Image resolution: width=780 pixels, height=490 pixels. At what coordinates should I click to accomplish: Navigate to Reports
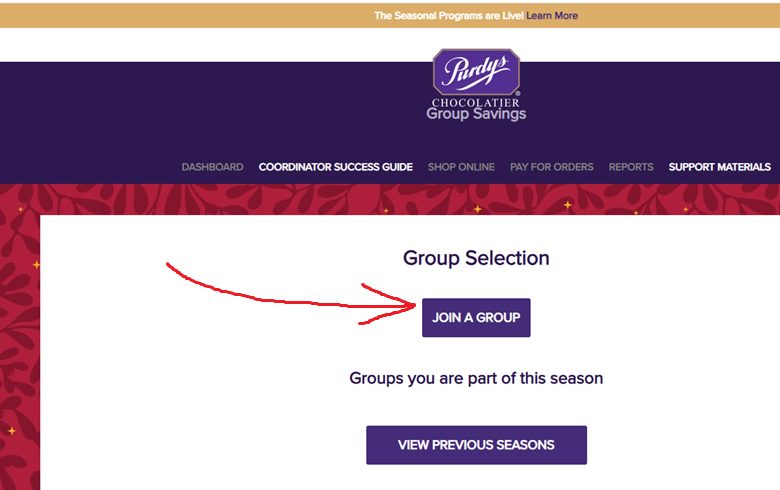pyautogui.click(x=631, y=167)
